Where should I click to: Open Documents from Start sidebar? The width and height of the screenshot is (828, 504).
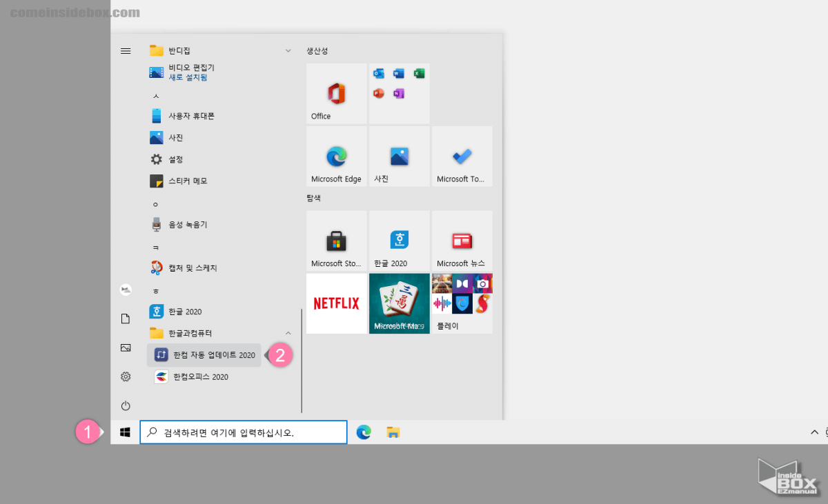pyautogui.click(x=126, y=319)
